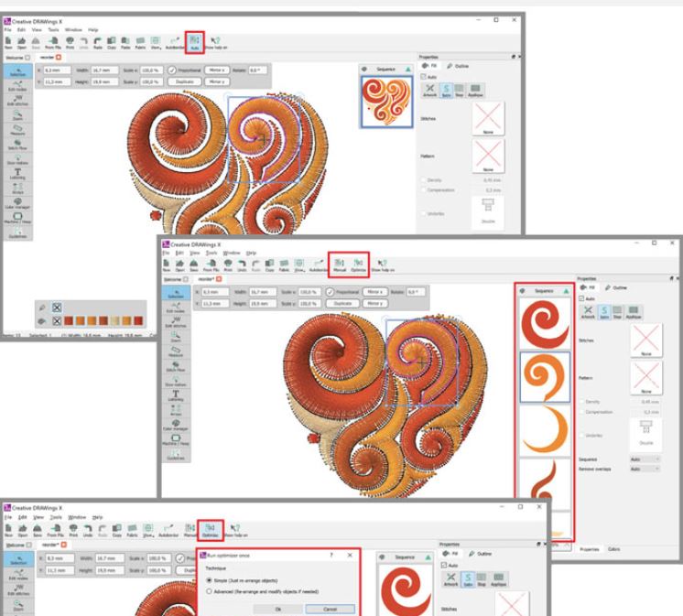
Task: Open the Tools menu in the top window
Action: click(x=57, y=28)
